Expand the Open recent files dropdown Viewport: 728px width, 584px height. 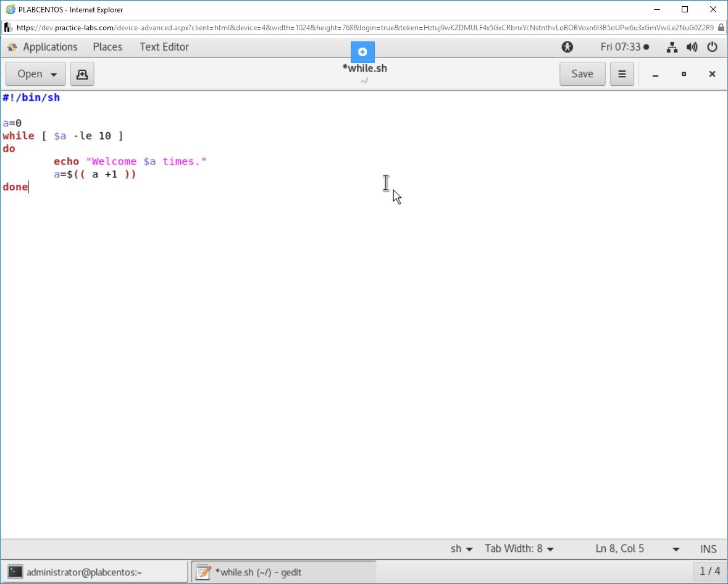pyautogui.click(x=35, y=74)
